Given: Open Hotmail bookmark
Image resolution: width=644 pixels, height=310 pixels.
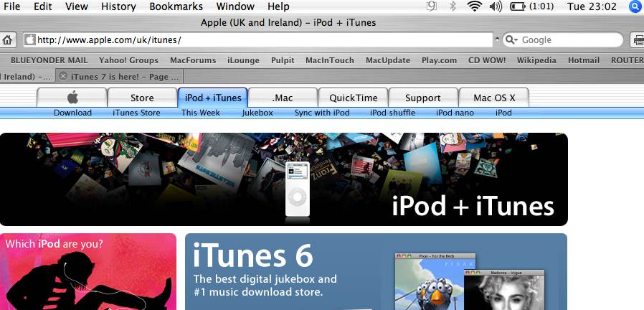Looking at the screenshot, I should (x=584, y=60).
